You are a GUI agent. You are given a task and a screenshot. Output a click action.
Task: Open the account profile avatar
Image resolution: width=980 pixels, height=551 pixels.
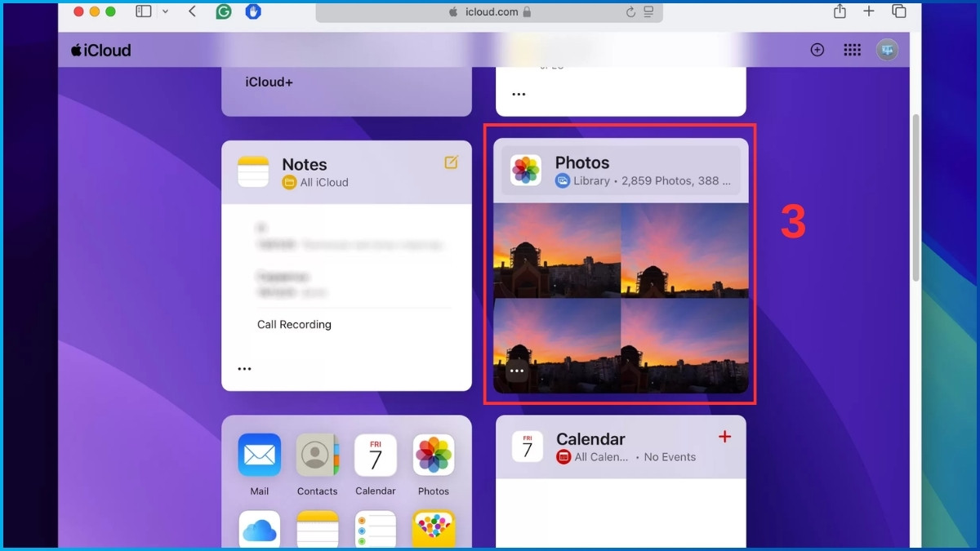tap(887, 50)
